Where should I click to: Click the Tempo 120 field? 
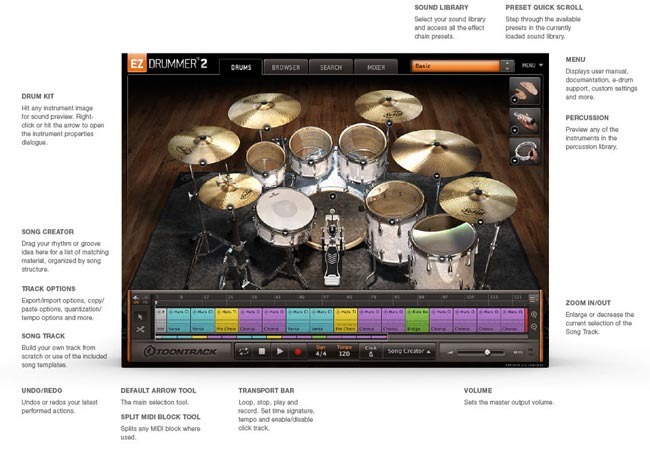[x=344, y=351]
